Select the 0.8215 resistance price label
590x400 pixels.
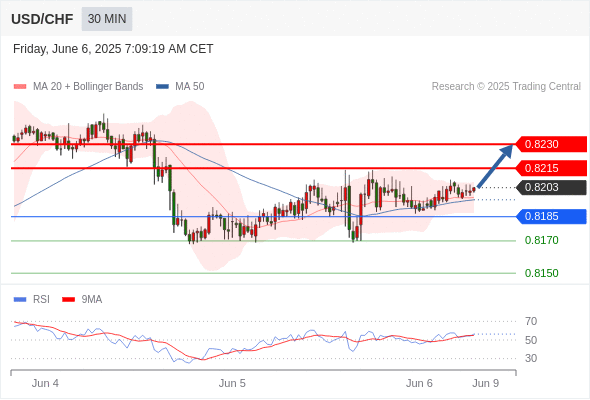(551, 168)
